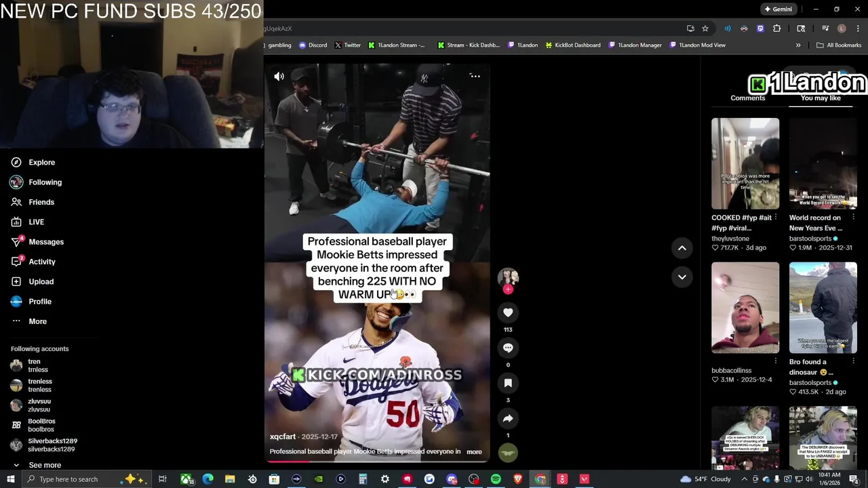
Task: Open the Windows Start menu
Action: coord(11,479)
